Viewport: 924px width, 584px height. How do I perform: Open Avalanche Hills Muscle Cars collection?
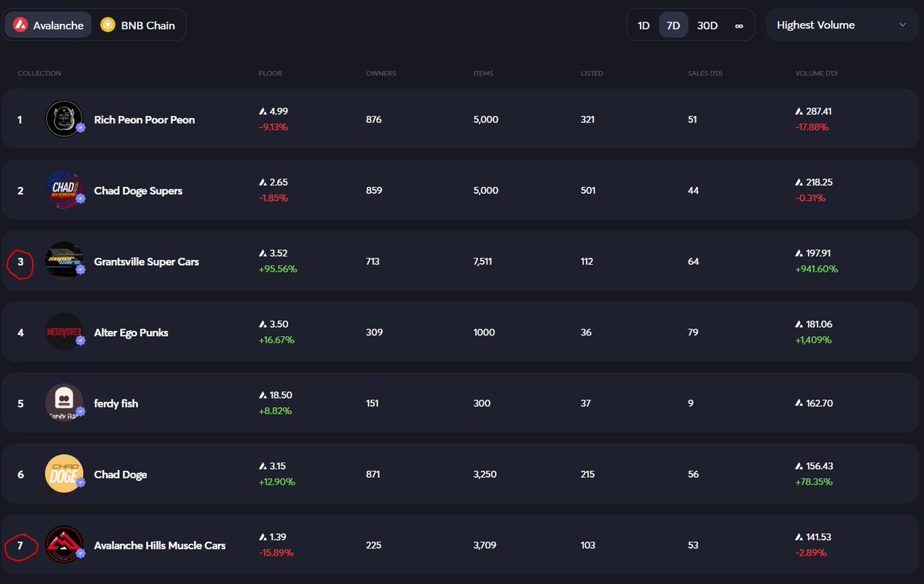click(x=159, y=546)
